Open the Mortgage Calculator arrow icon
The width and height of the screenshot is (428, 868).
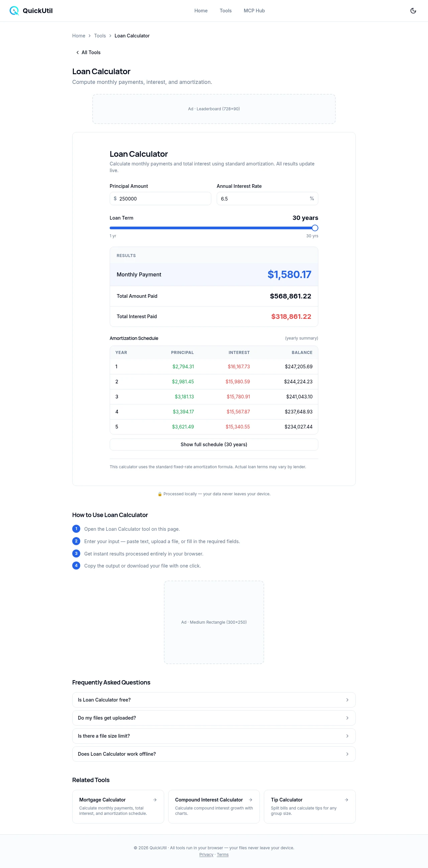(x=155, y=799)
